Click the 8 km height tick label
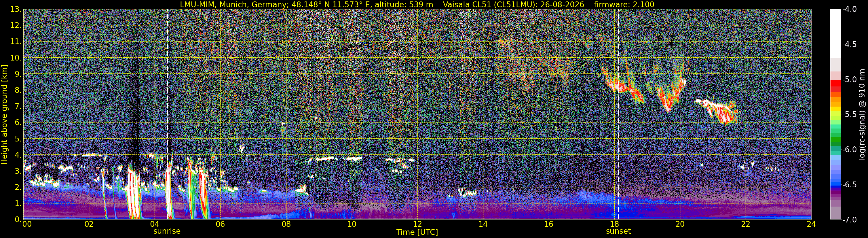 tap(18, 90)
